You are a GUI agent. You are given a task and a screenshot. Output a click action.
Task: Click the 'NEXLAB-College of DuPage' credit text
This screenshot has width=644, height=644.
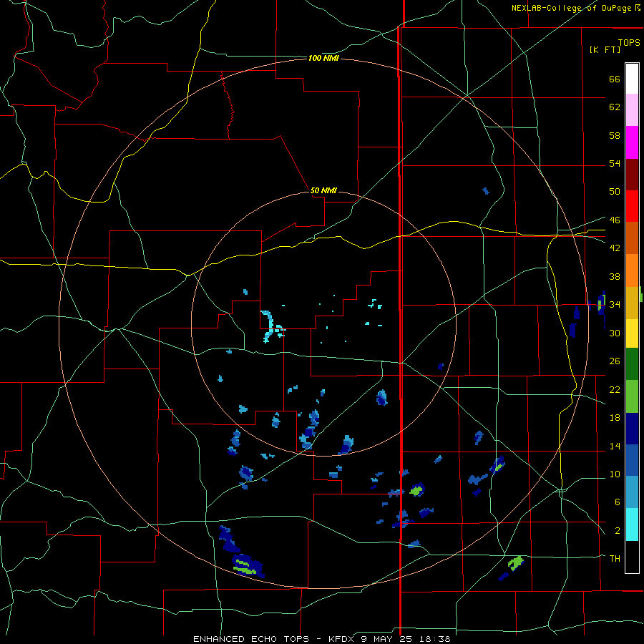click(x=572, y=8)
